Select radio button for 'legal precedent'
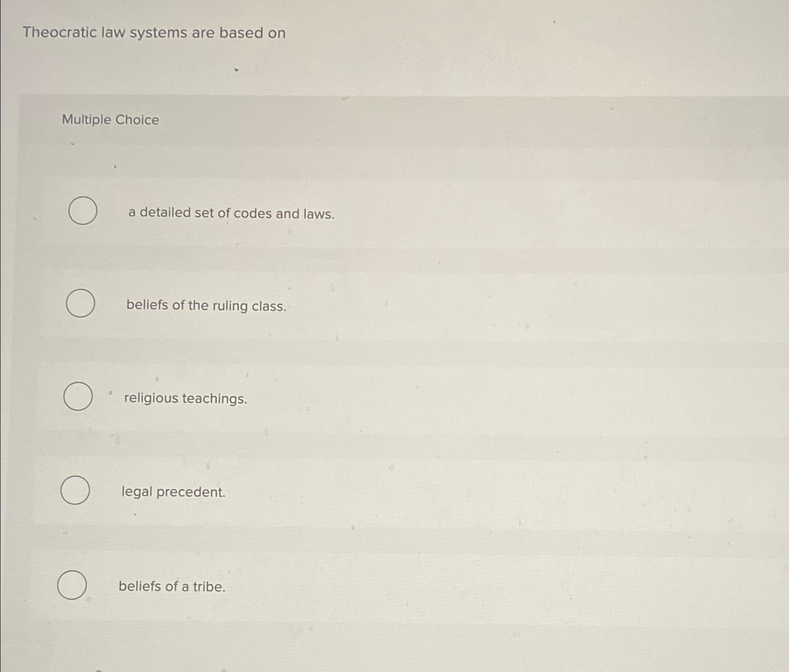 tap(75, 490)
